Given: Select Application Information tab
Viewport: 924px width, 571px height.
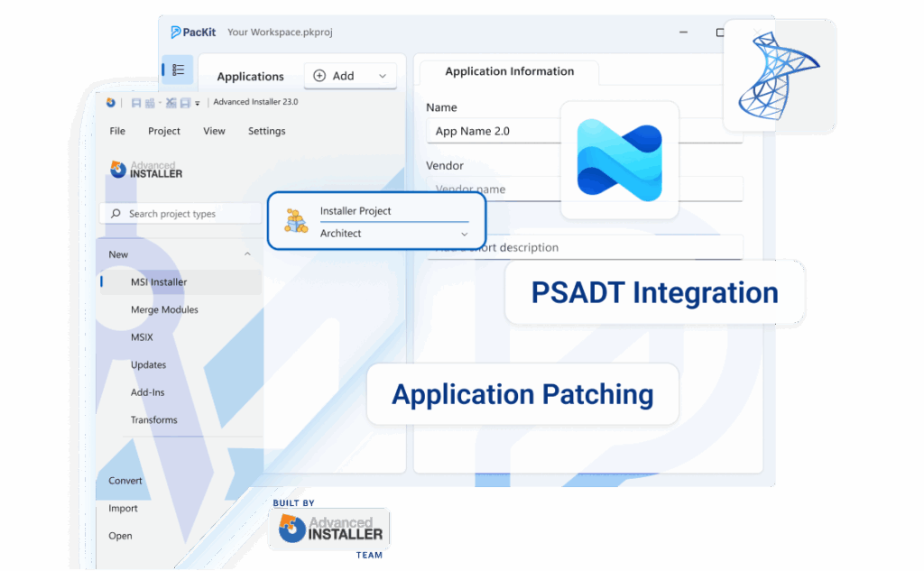Looking at the screenshot, I should (509, 71).
